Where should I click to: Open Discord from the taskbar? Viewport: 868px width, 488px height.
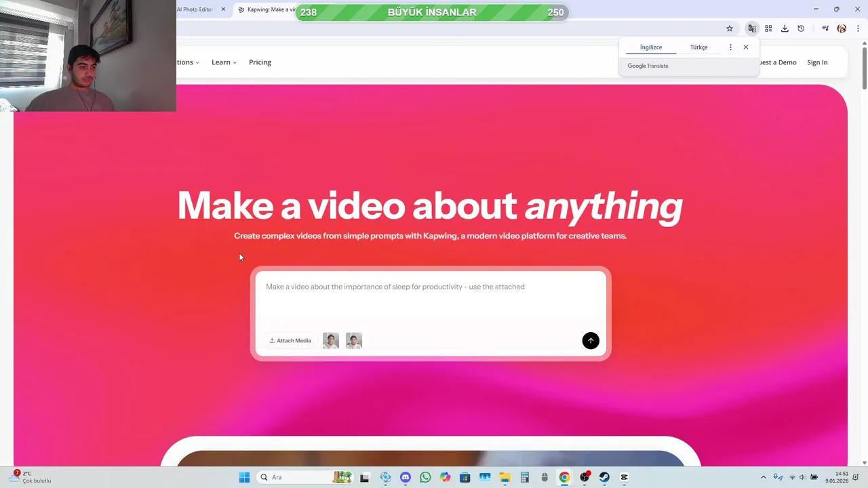[406, 477]
